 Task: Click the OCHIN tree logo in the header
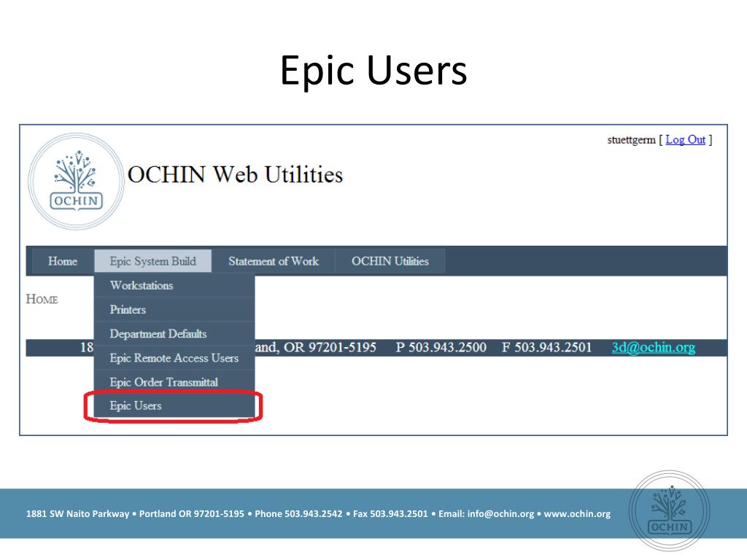tap(76, 182)
